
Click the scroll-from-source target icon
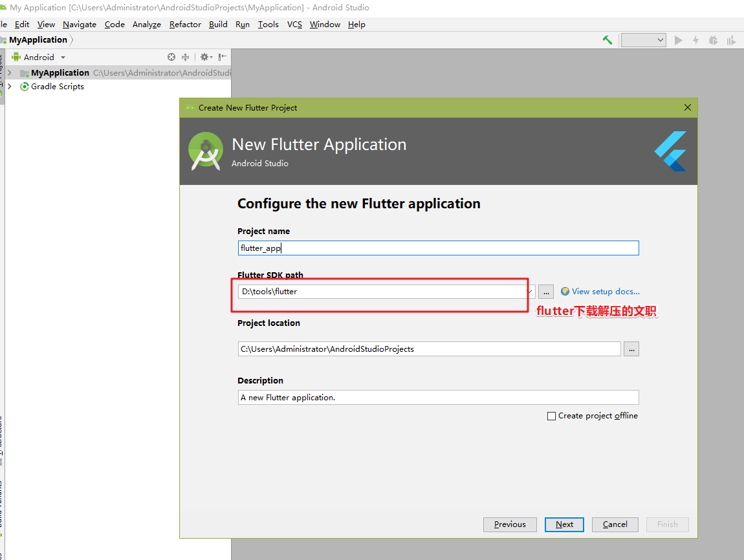pyautogui.click(x=171, y=57)
